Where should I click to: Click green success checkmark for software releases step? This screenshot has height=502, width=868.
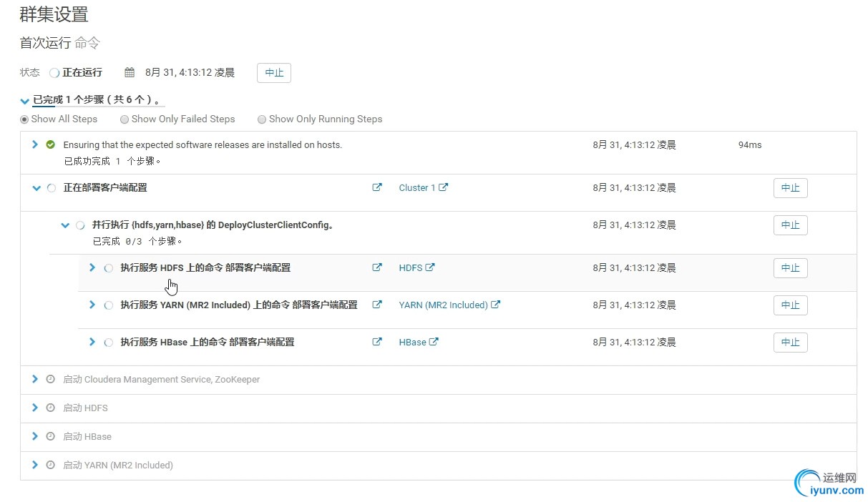pyautogui.click(x=50, y=144)
